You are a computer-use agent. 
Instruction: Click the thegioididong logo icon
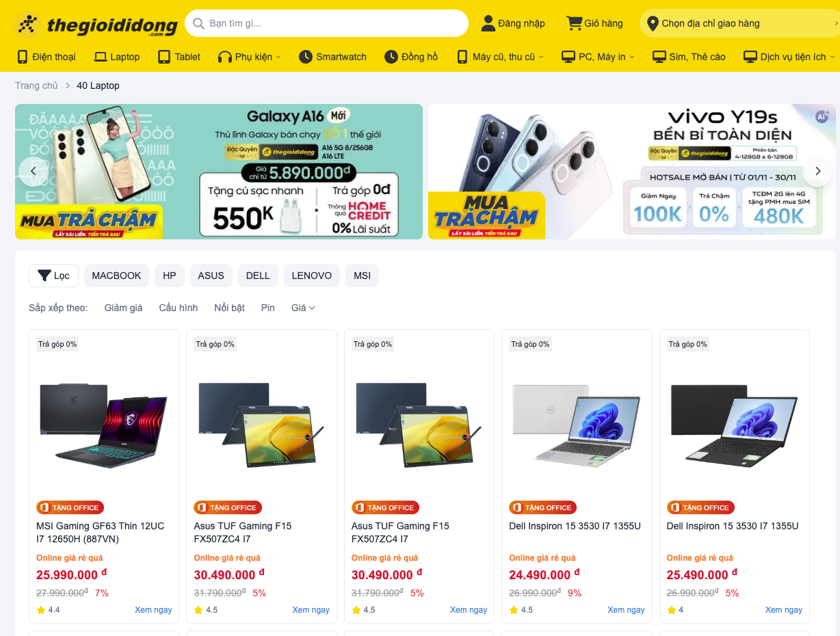(27, 25)
